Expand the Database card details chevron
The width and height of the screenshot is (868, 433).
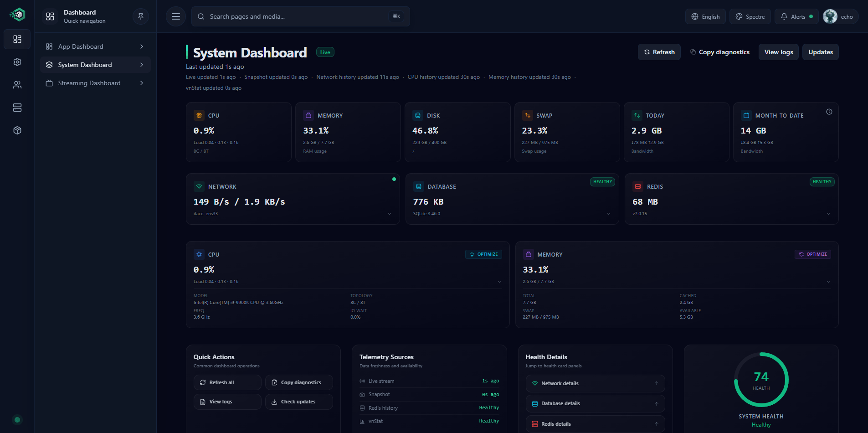click(609, 214)
